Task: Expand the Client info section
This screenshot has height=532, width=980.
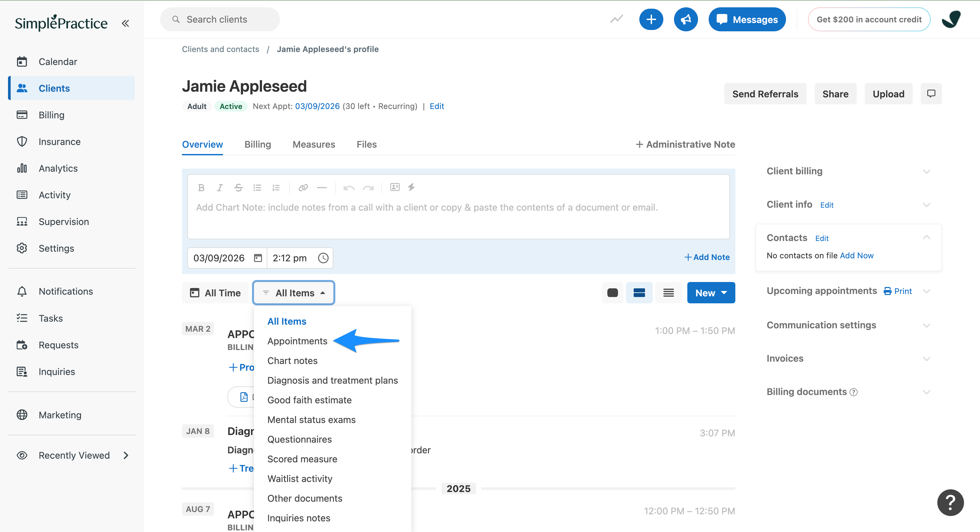Action: pyautogui.click(x=926, y=205)
